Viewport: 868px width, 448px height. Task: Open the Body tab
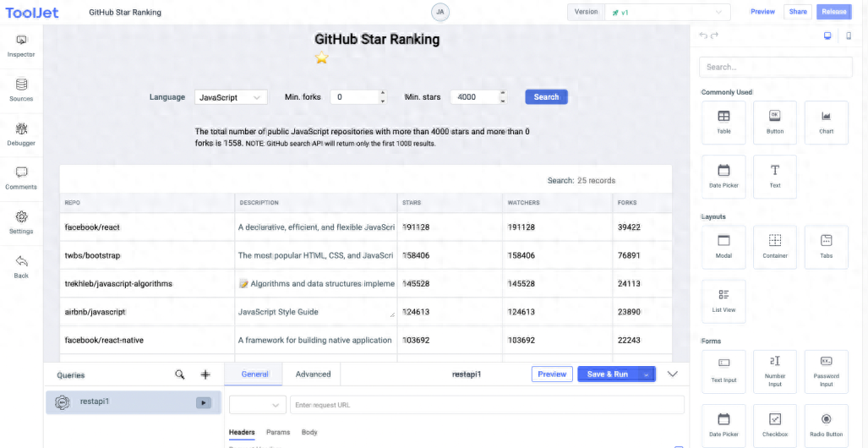(x=309, y=432)
